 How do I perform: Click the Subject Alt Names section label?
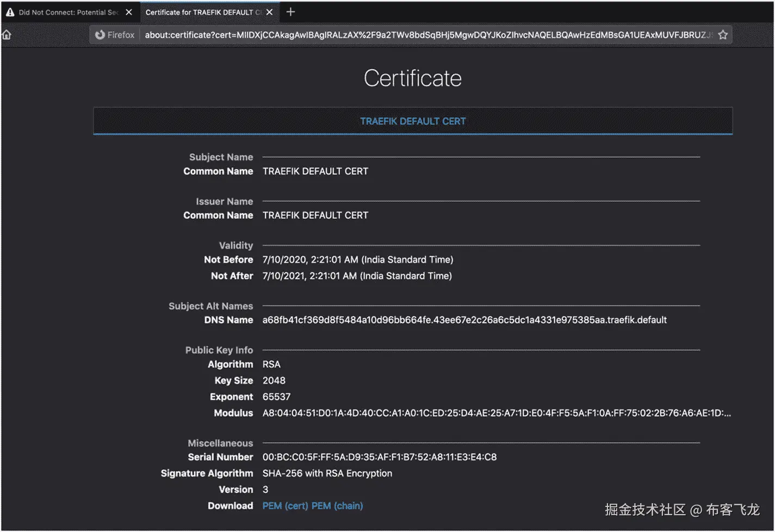[211, 306]
